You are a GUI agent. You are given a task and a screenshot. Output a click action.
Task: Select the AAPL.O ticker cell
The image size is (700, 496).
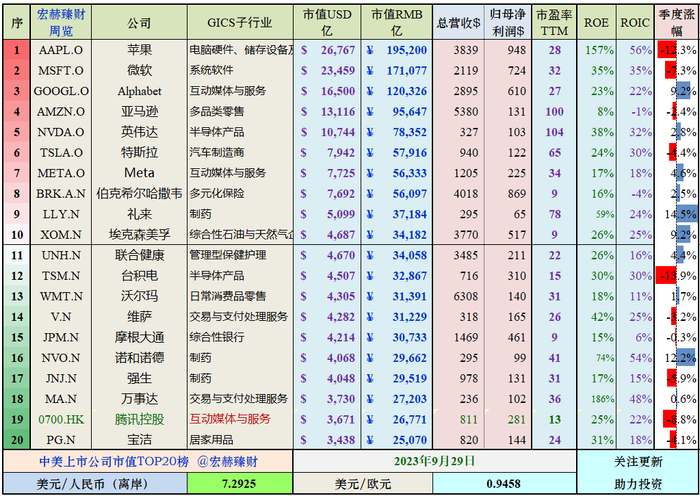click(x=61, y=50)
